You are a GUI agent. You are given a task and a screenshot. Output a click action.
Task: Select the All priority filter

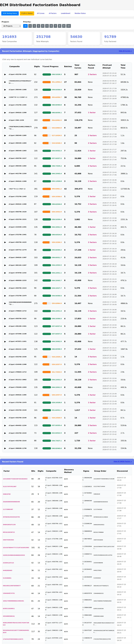(x=25, y=26)
